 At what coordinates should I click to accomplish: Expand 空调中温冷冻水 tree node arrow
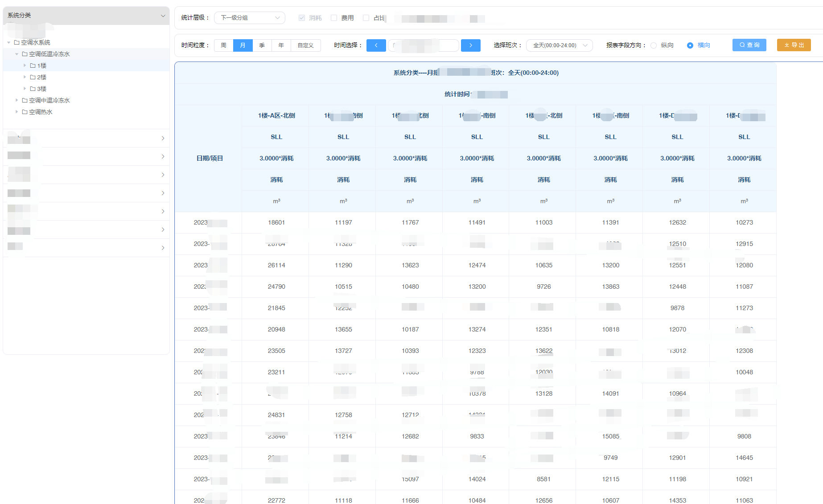17,100
